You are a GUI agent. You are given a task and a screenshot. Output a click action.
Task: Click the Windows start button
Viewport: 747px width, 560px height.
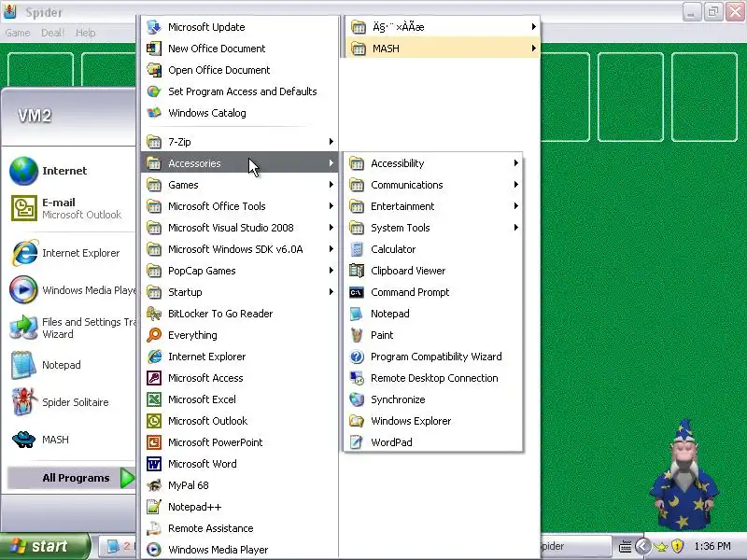[x=44, y=546]
